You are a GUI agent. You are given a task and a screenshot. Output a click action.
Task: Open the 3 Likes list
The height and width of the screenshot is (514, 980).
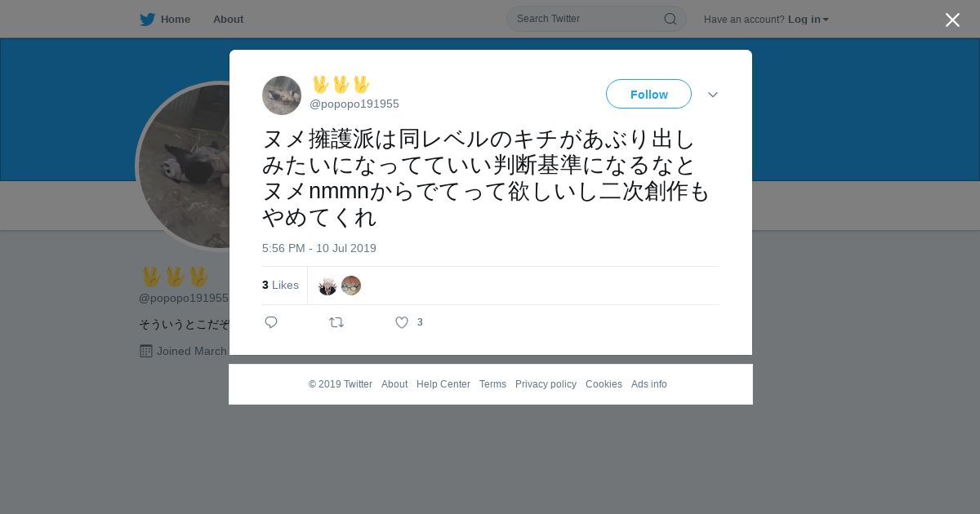click(x=280, y=285)
